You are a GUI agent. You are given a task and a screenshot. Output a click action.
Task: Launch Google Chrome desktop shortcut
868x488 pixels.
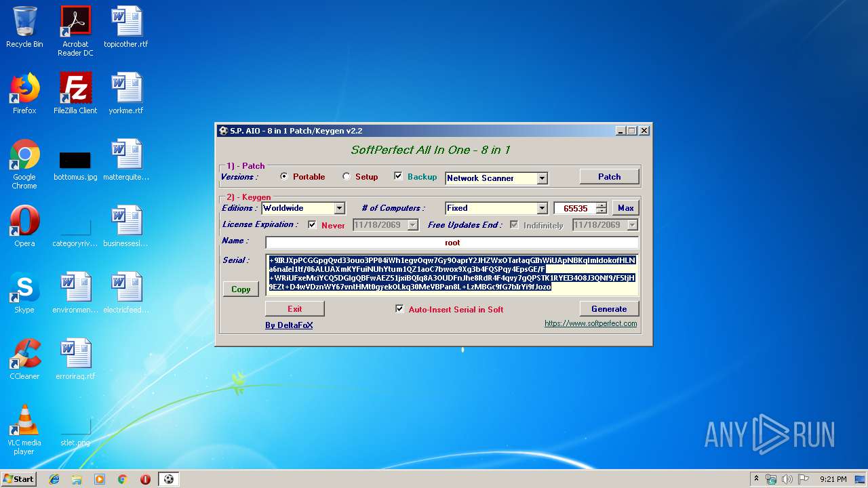[x=24, y=164]
